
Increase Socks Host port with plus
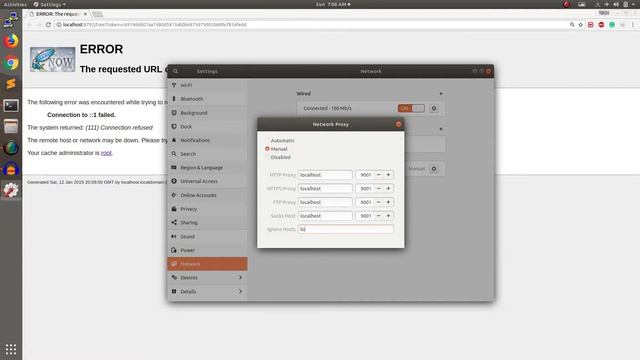(389, 216)
